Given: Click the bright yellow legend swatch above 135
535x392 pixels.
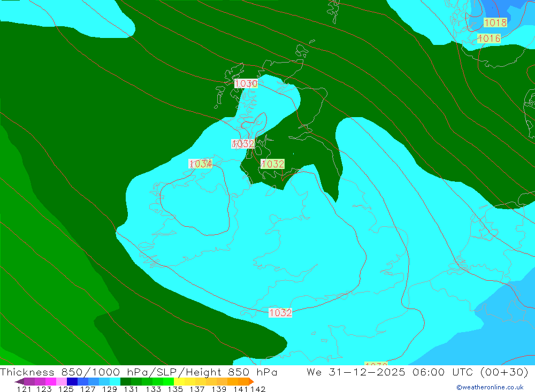Looking at the screenshot, I should tap(179, 381).
